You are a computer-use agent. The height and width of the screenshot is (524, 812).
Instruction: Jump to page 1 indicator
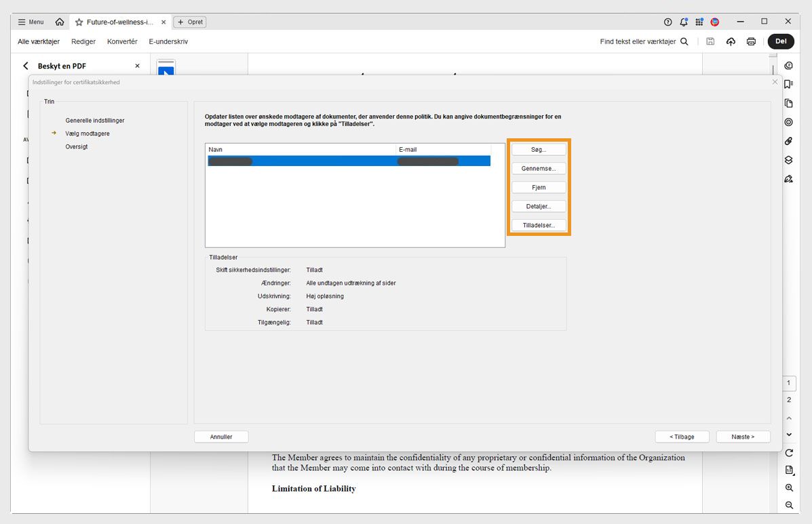(x=789, y=383)
